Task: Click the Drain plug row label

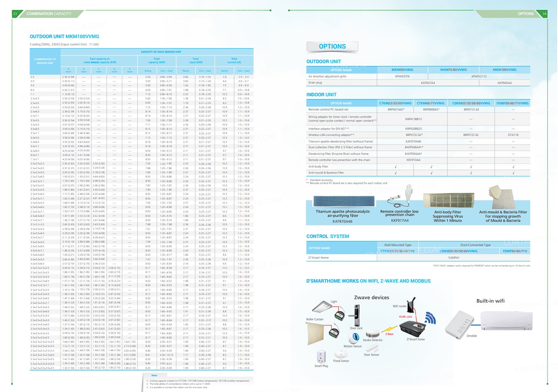Action: pyautogui.click(x=315, y=83)
